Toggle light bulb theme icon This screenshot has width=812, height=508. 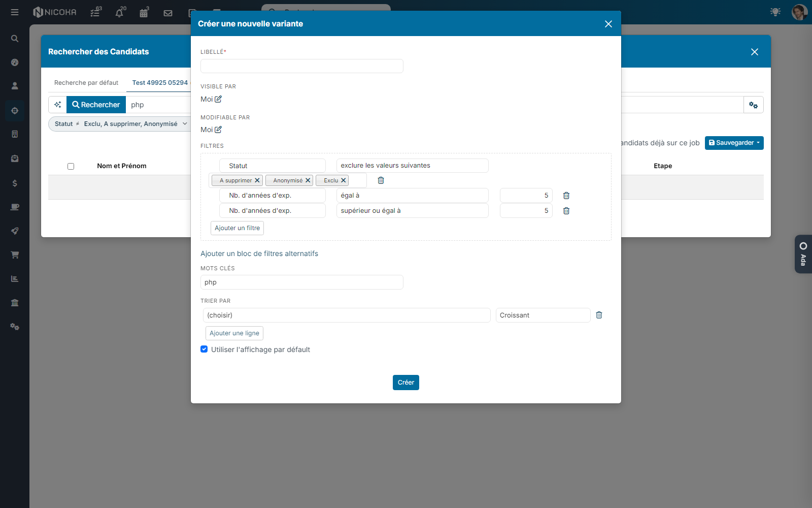(775, 12)
